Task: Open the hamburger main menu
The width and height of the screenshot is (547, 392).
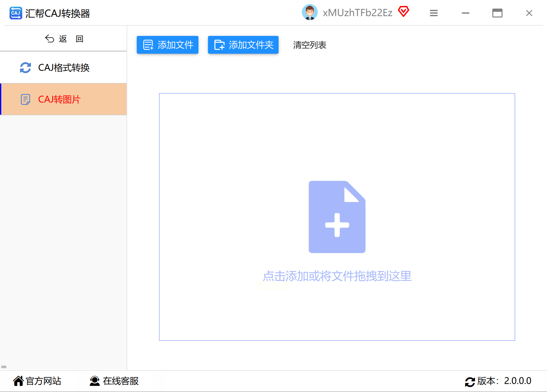Action: coord(434,13)
